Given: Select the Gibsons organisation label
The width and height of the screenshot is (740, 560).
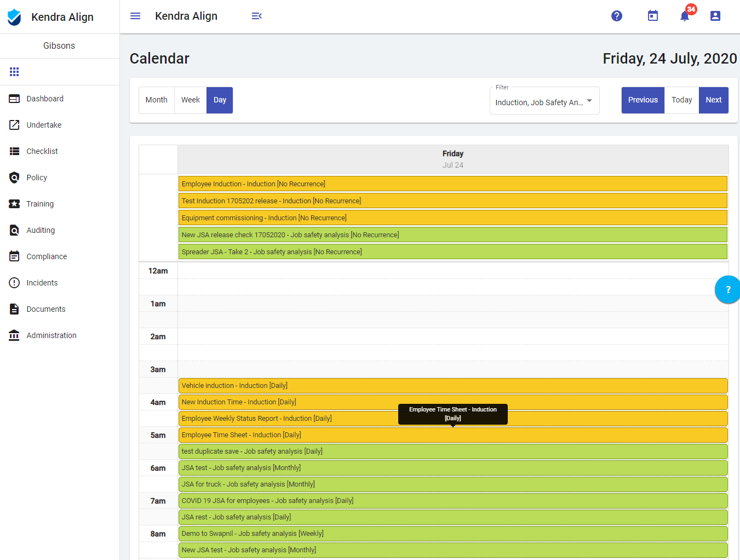Looking at the screenshot, I should coord(59,46).
